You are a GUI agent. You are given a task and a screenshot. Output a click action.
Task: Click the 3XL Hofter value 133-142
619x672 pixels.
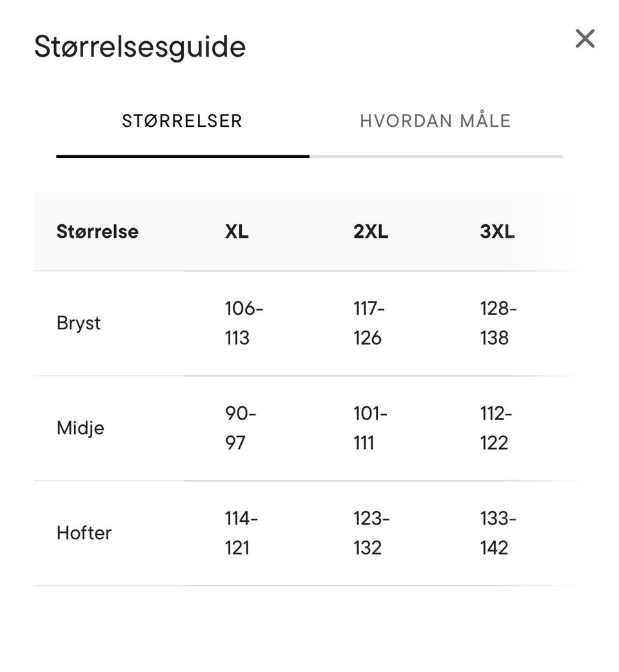498,533
